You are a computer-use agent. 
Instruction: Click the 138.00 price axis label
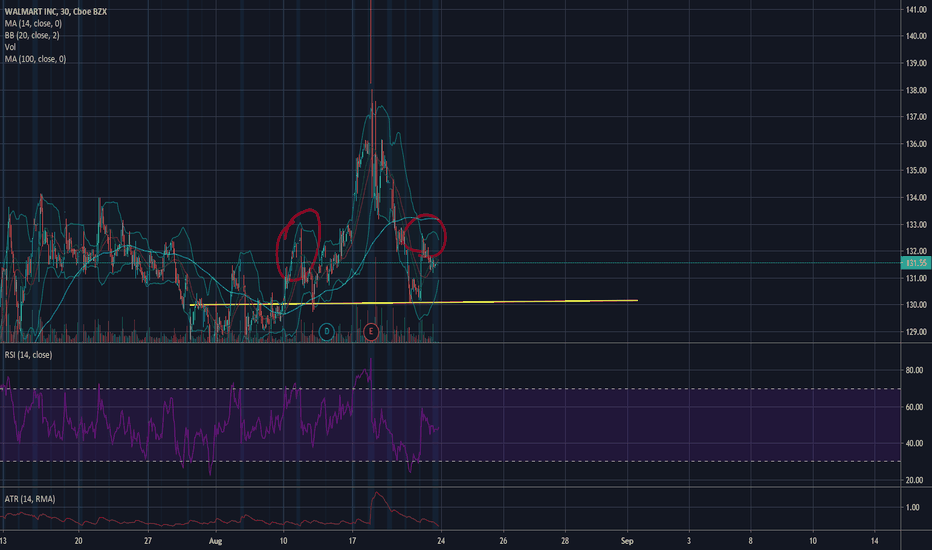[x=916, y=90]
